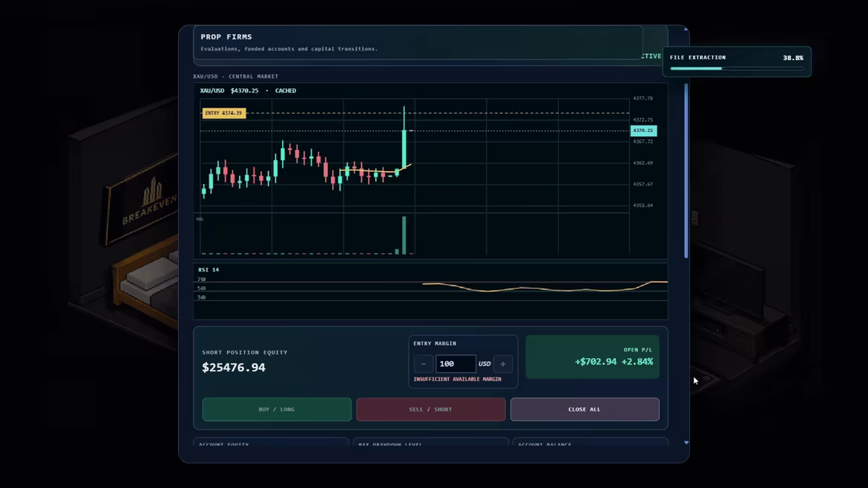Viewport: 868px width, 488px height.
Task: Click the vertical scrollbar thumb
Action: 686,171
